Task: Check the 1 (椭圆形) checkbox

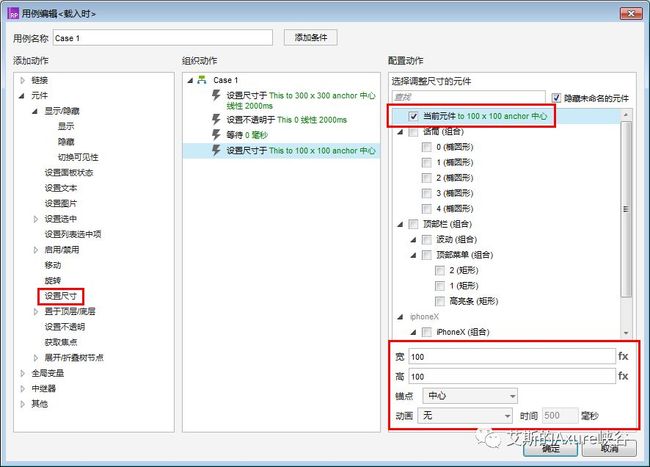Action: [x=427, y=162]
